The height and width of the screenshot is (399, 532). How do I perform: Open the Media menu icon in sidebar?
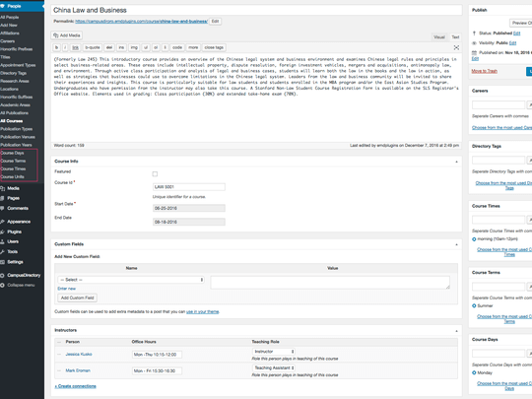pyautogui.click(x=2, y=188)
